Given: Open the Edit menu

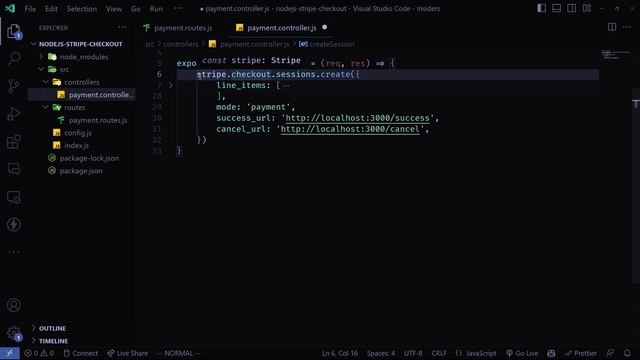Looking at the screenshot, I should [51, 9].
